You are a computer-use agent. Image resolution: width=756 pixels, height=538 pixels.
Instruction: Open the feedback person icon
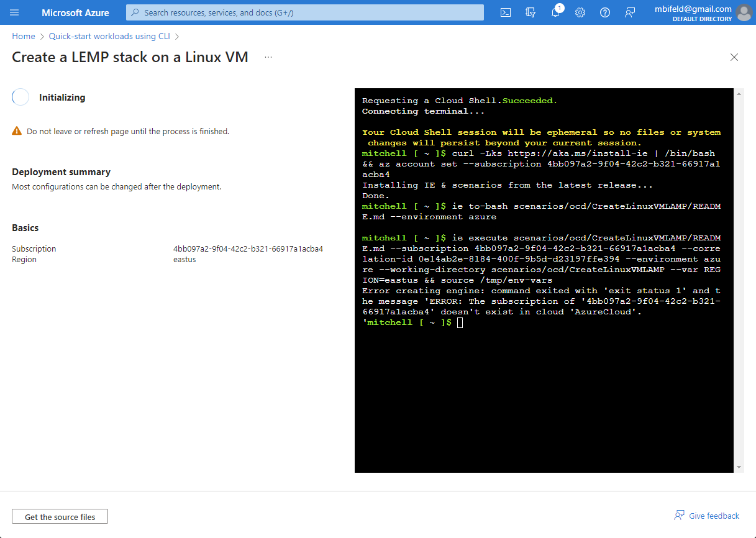click(x=629, y=12)
